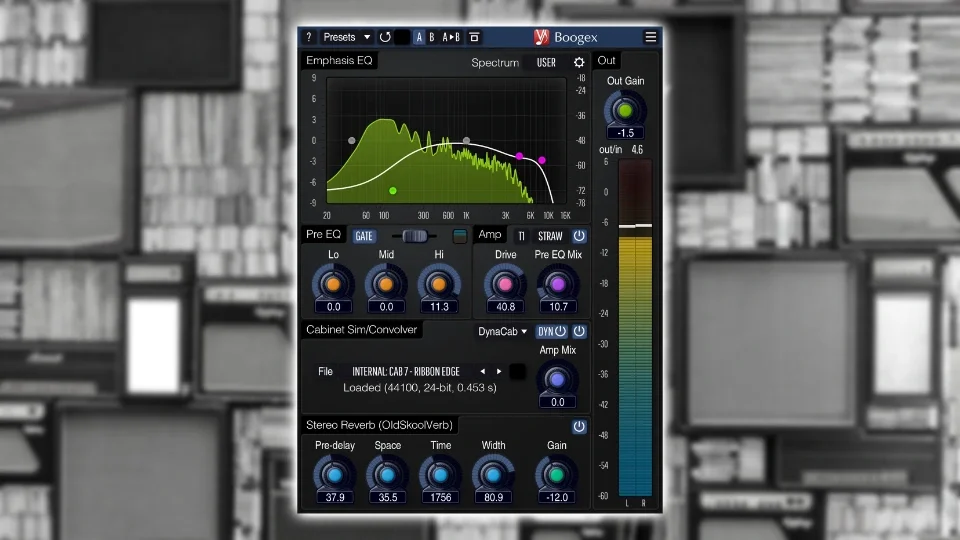
Task: Select the left magenta EQ control point
Action: coord(519,156)
